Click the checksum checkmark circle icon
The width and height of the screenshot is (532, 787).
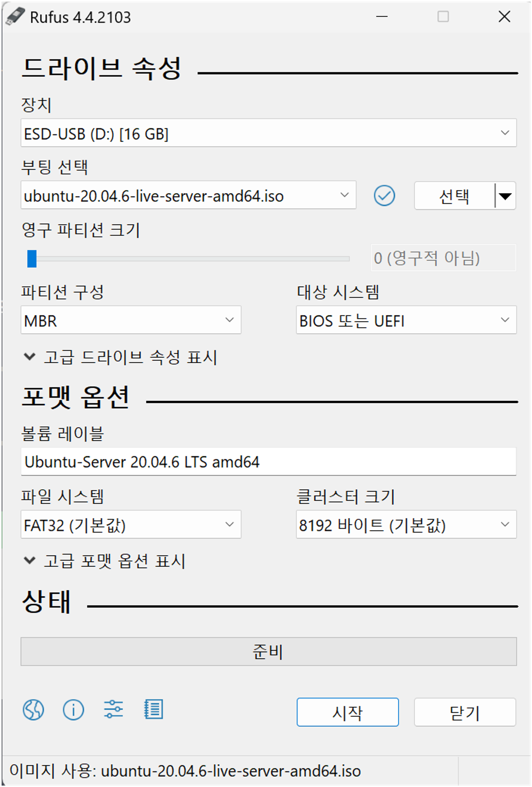pyautogui.click(x=384, y=195)
